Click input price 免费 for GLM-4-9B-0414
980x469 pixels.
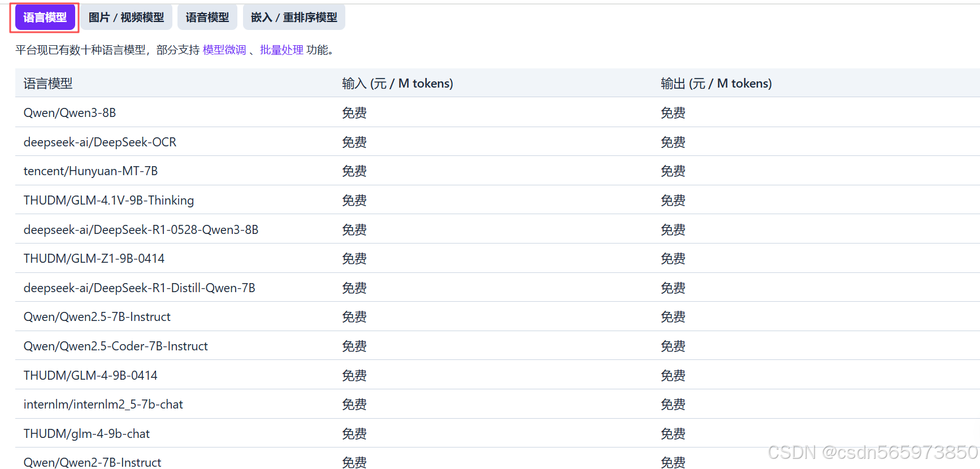[x=354, y=375]
